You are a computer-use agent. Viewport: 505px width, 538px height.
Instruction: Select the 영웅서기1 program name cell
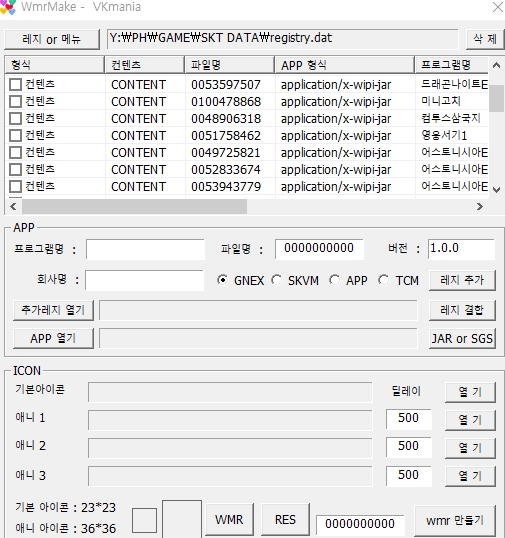444,135
